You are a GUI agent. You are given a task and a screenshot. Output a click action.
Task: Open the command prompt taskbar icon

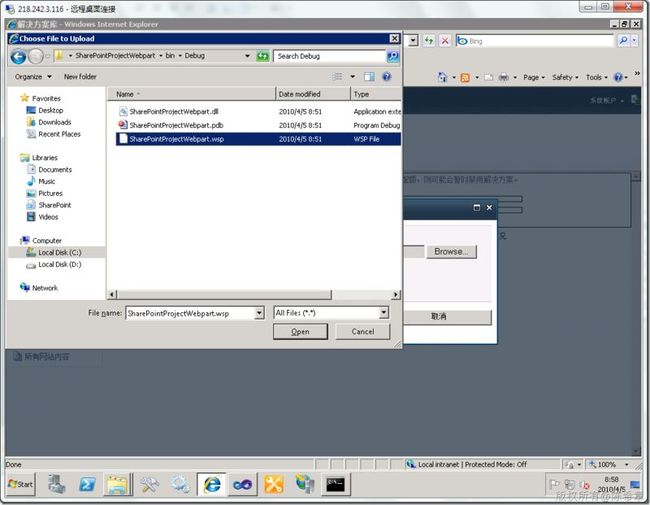coord(335,484)
